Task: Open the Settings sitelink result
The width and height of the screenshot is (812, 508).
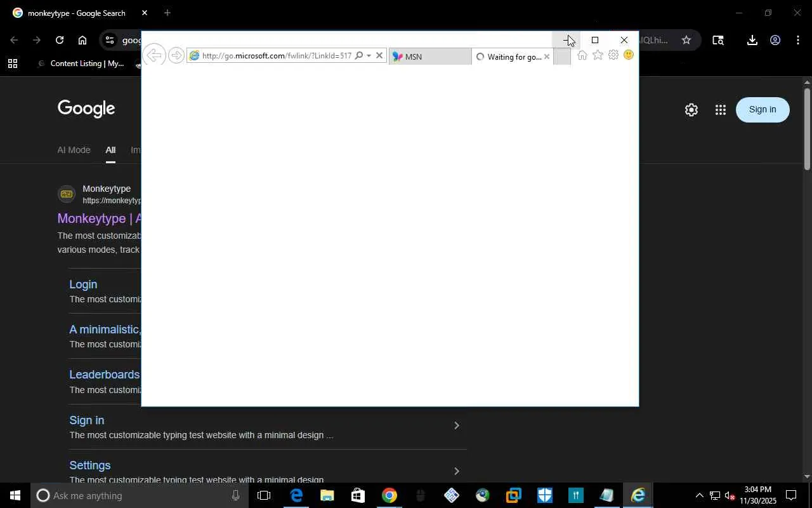Action: 90,465
